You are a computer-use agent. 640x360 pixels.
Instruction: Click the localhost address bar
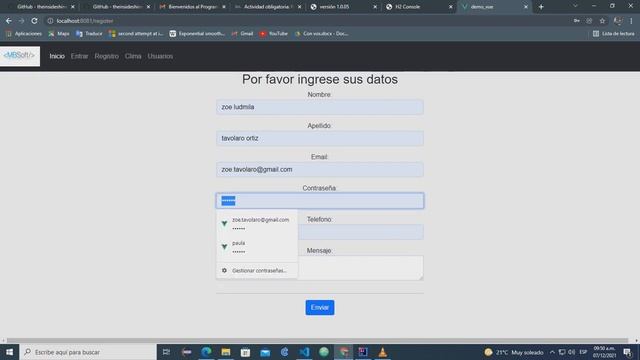click(x=306, y=21)
